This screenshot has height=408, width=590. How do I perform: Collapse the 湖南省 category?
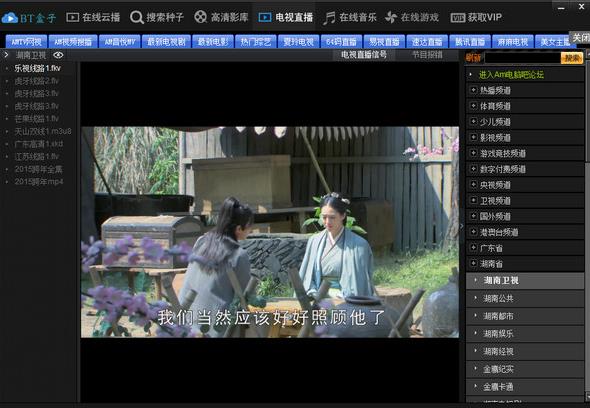pos(525,264)
